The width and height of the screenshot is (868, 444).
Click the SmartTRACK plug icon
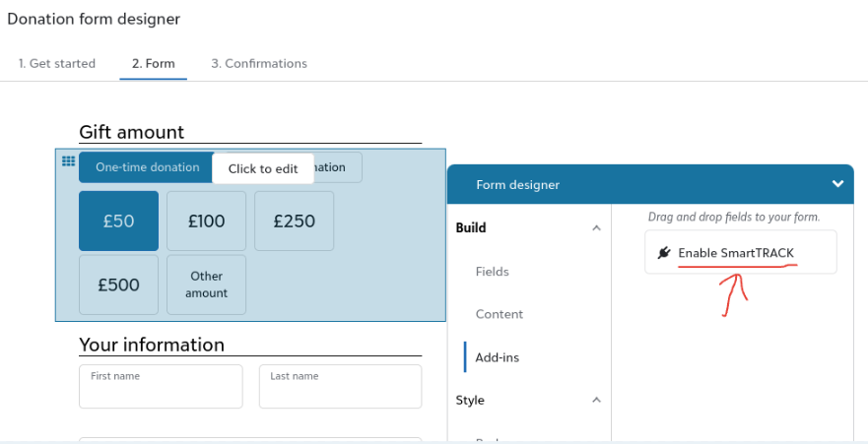(664, 253)
